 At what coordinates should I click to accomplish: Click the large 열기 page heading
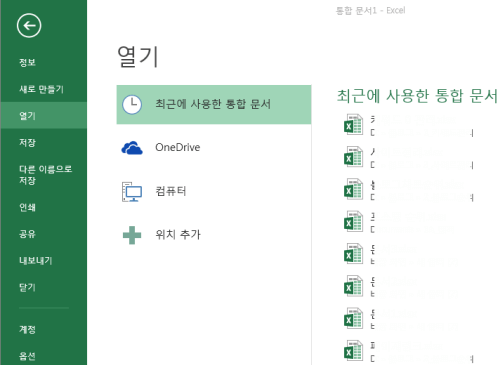(138, 57)
